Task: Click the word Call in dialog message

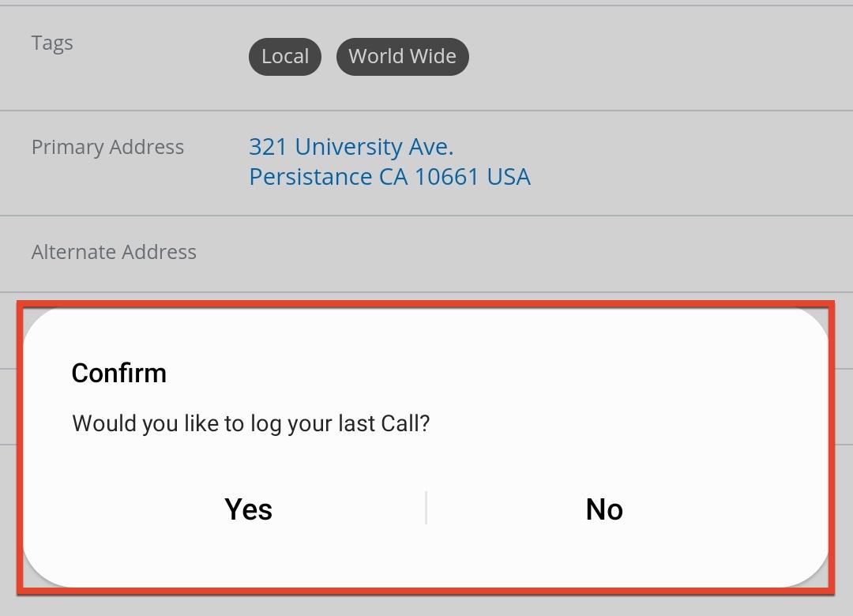Action: tap(404, 423)
